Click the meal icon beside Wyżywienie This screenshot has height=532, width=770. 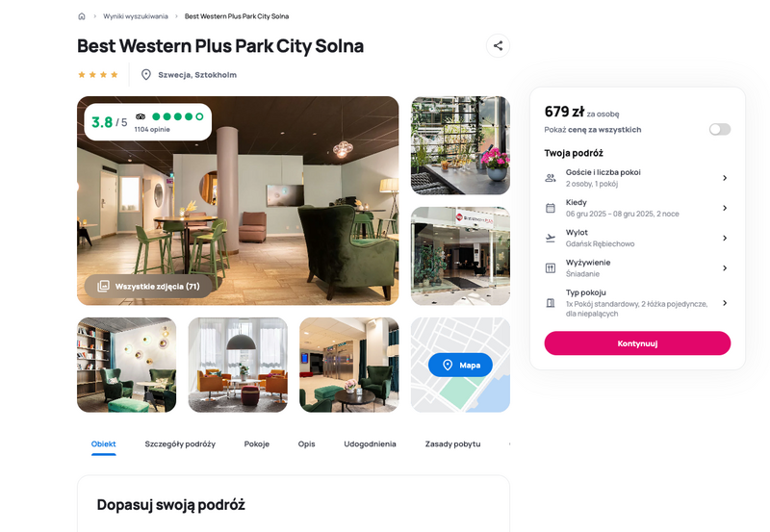[x=551, y=268]
